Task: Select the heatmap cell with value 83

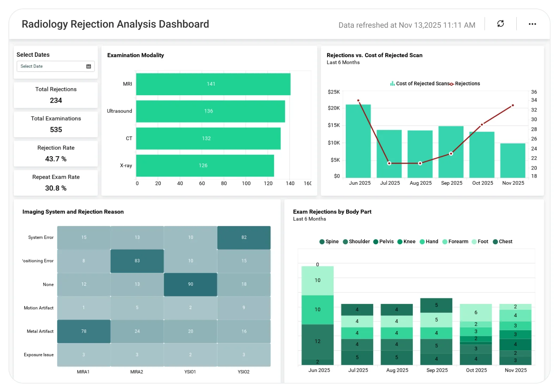Action: (137, 261)
